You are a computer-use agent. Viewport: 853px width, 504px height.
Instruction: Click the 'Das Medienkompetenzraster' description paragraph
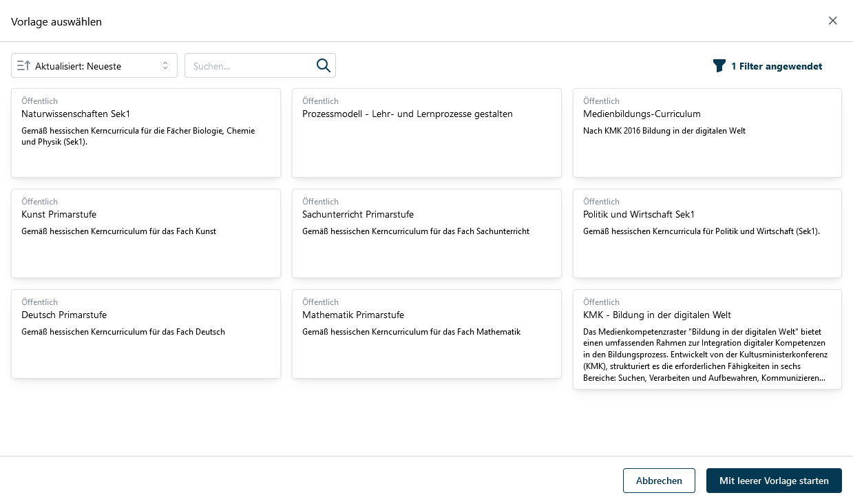pos(706,355)
